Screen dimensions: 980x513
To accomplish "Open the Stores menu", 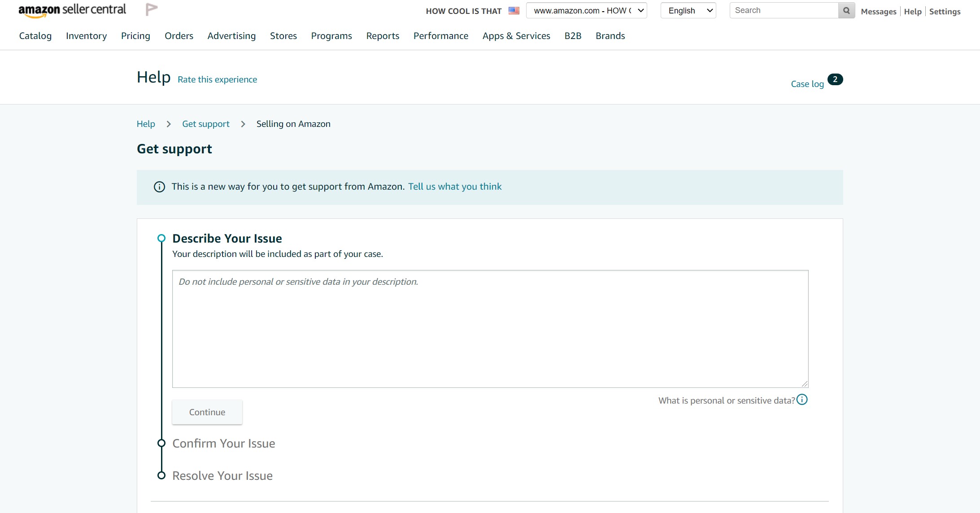I will (283, 36).
